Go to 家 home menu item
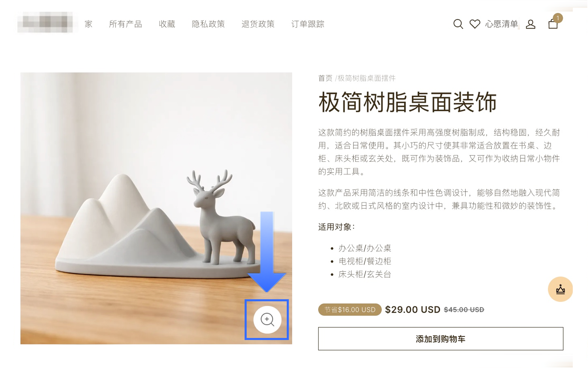The width and height of the screenshot is (588, 368). pos(88,24)
